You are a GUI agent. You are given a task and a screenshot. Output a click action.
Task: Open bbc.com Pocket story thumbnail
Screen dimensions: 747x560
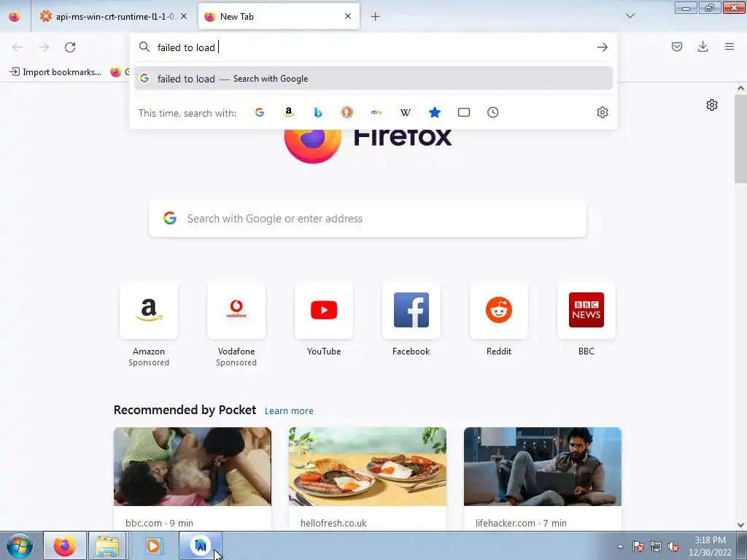pyautogui.click(x=193, y=466)
